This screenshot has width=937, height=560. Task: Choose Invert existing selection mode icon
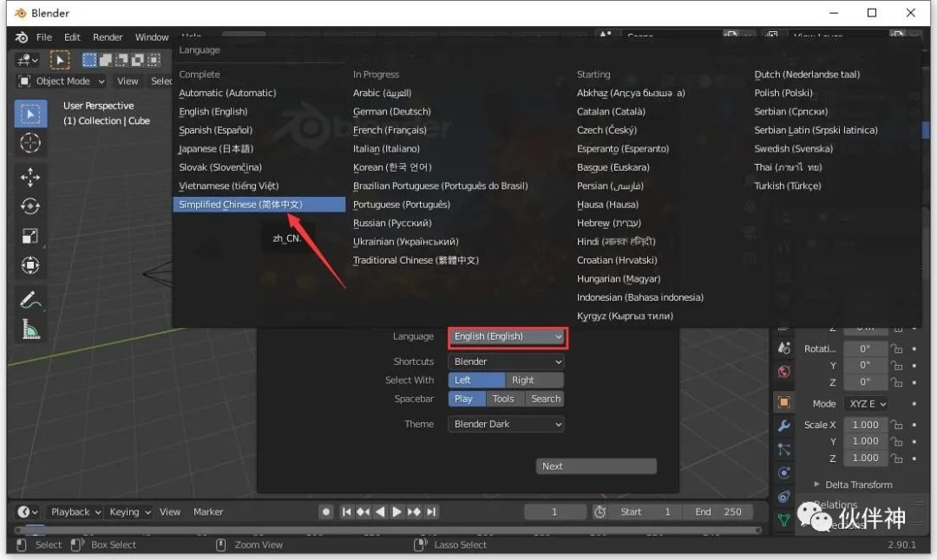[x=137, y=60]
